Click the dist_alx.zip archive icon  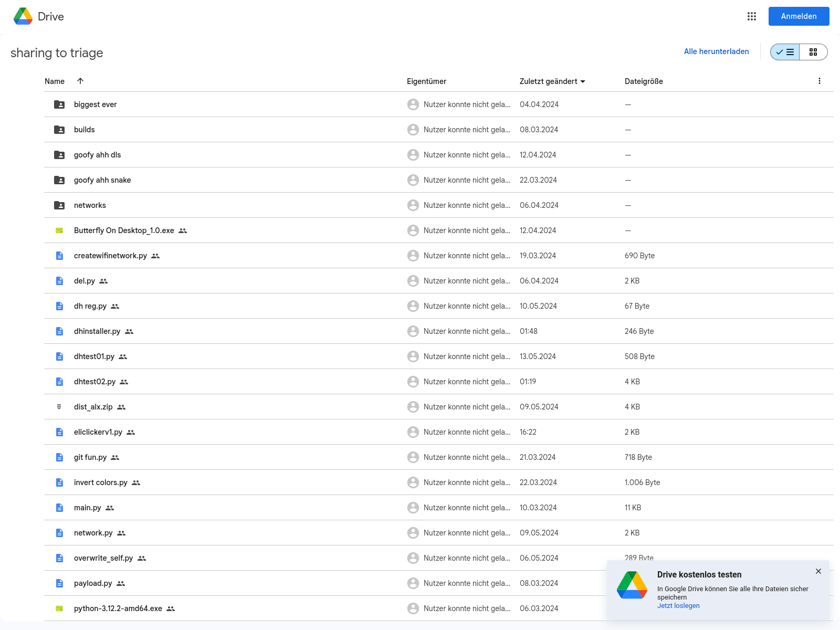59,407
